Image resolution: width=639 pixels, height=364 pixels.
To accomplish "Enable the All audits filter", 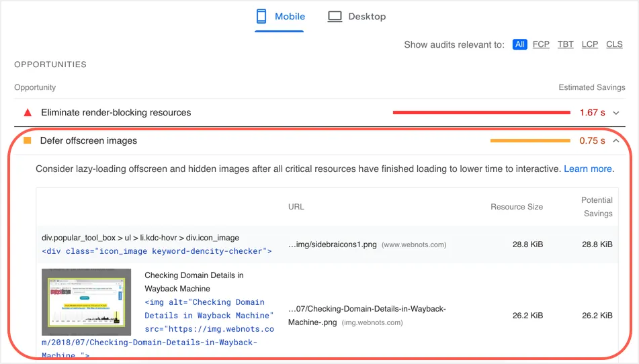I will coord(519,44).
